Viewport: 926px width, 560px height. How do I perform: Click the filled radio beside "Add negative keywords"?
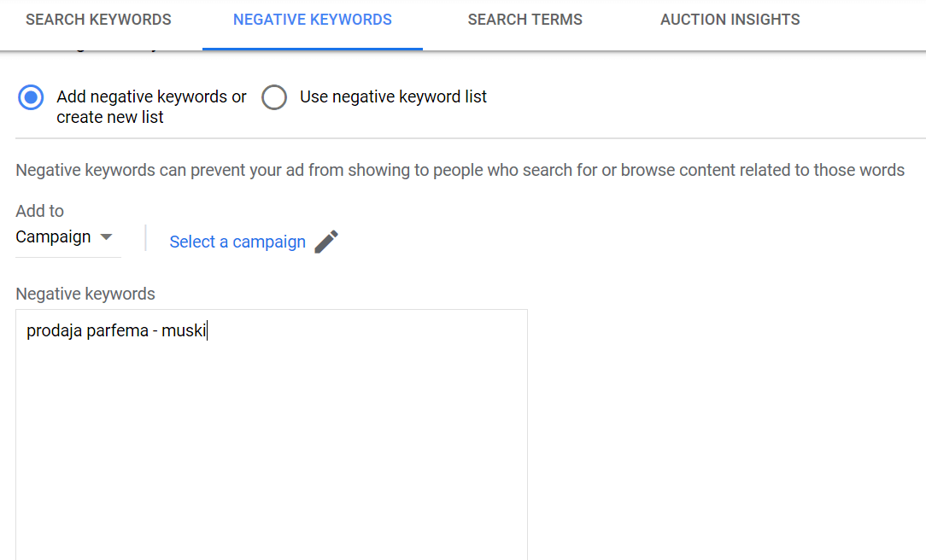tap(31, 97)
